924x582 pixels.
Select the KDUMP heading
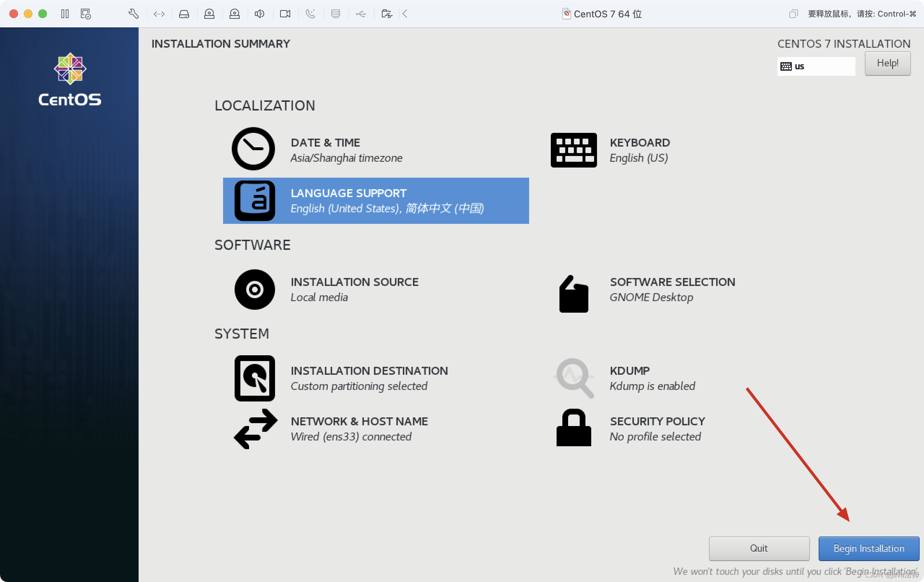click(630, 371)
